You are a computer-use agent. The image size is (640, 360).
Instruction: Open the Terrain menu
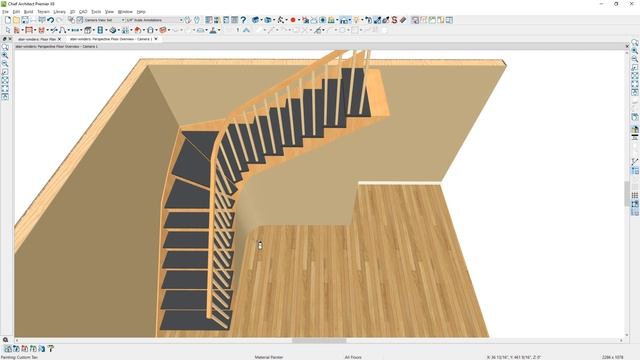tap(43, 12)
